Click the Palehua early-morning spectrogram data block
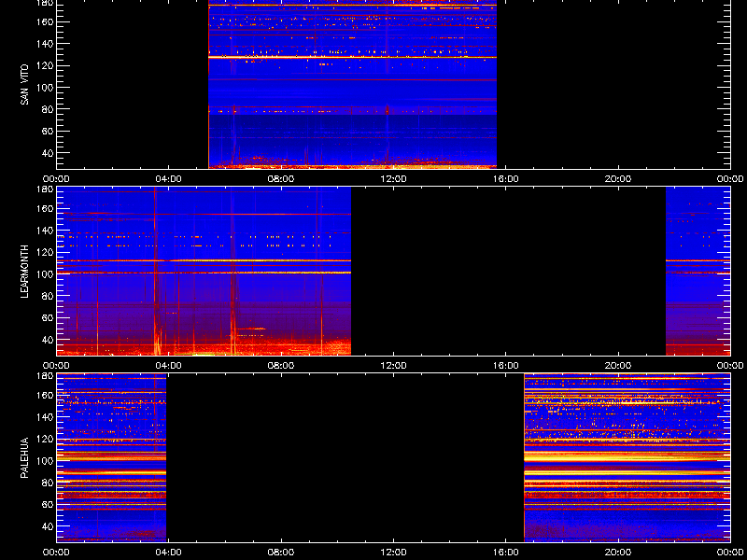This screenshot has width=747, height=560. (111, 457)
